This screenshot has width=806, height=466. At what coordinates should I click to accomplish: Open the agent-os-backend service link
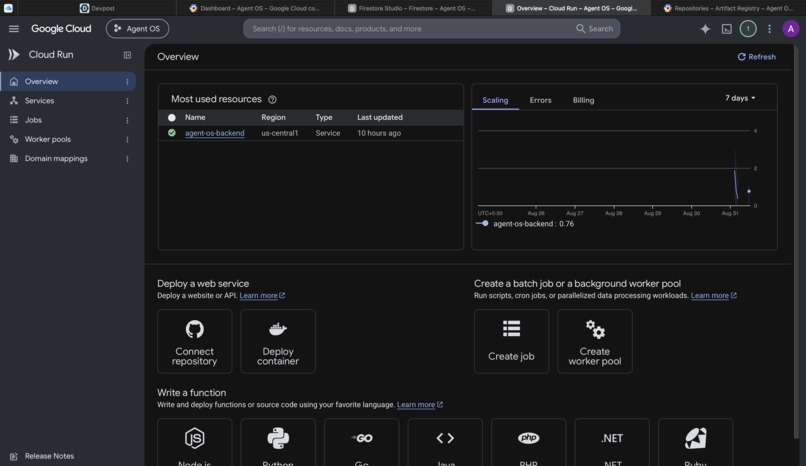click(214, 133)
